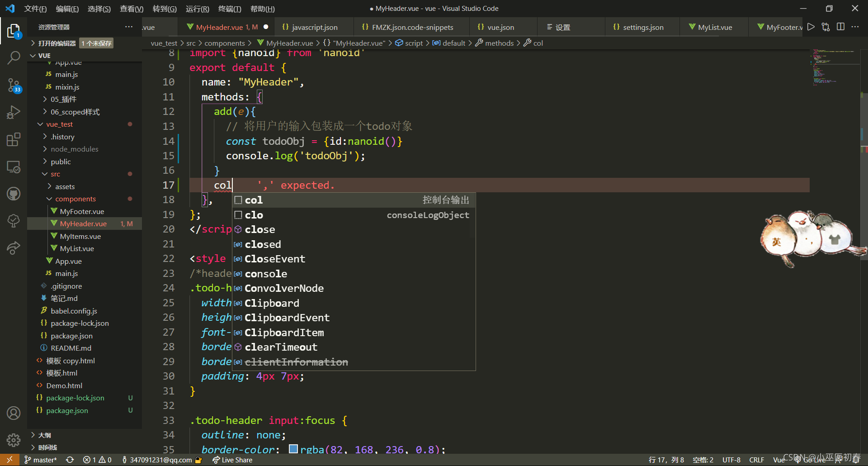
Task: Click the 347091231@qq.com account status item
Action: click(161, 460)
